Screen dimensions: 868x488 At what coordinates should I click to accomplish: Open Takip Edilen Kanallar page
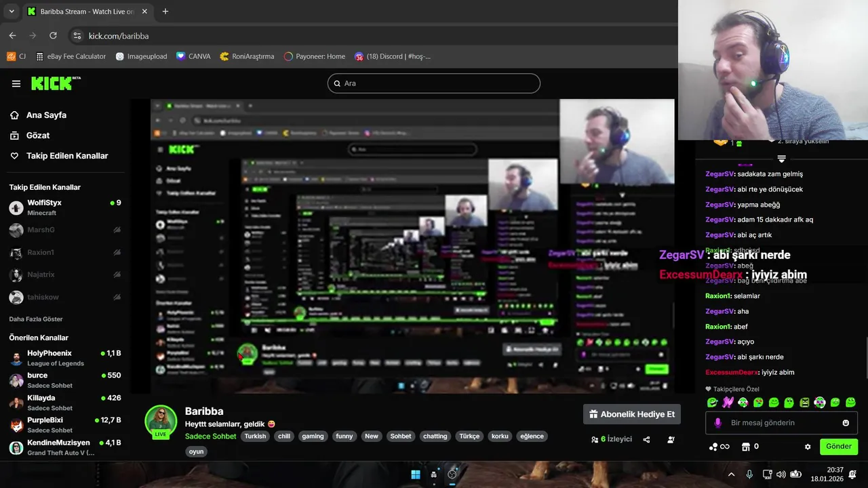coord(59,156)
